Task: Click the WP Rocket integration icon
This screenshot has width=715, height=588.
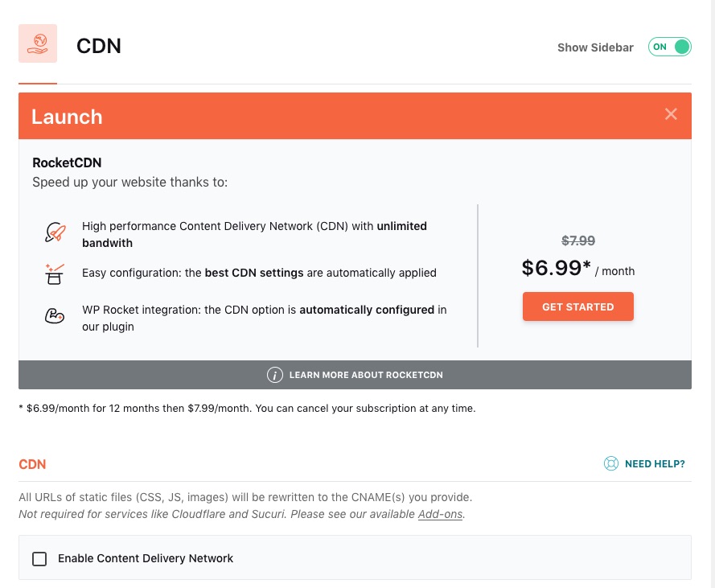Action: click(x=55, y=316)
